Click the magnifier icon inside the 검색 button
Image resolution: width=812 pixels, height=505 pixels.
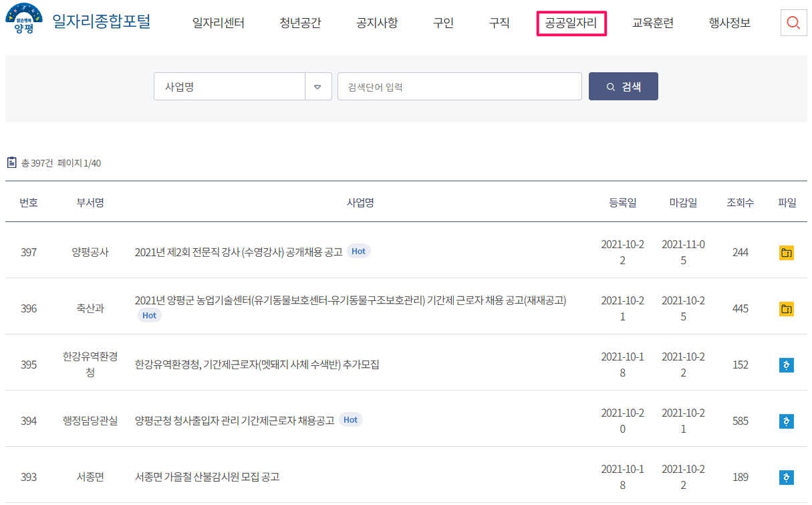coord(610,86)
